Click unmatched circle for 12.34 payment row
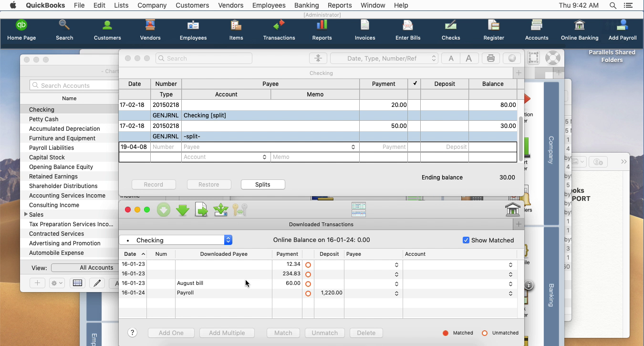The image size is (644, 346). pos(308,265)
